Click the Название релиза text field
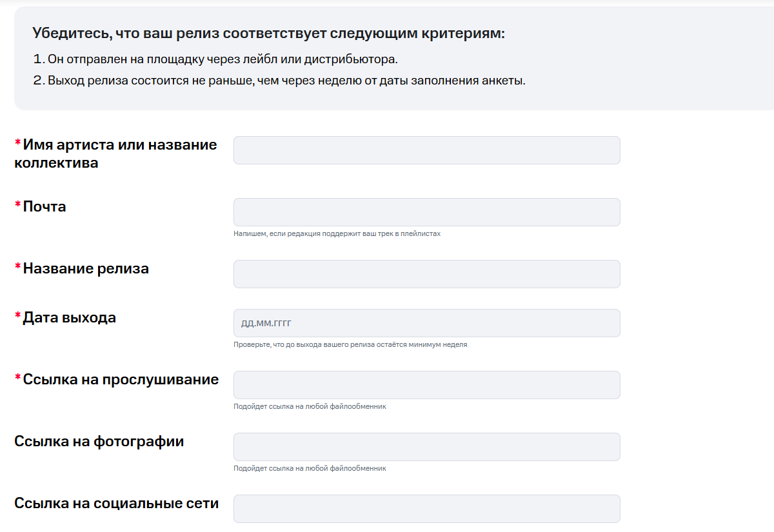 [426, 274]
